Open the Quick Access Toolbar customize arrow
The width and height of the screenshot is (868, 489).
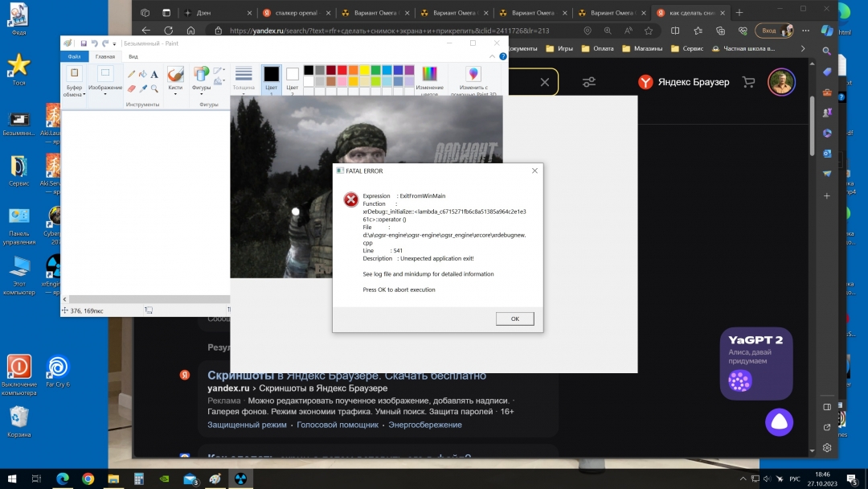115,43
